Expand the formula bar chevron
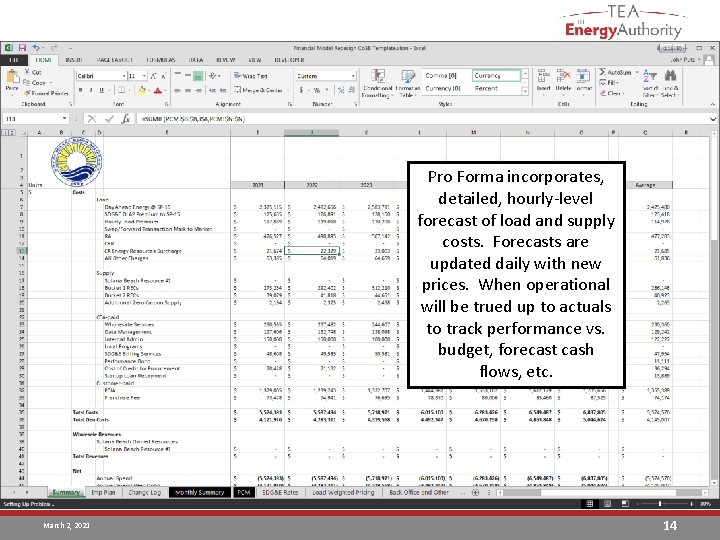720x540 pixels. point(712,119)
